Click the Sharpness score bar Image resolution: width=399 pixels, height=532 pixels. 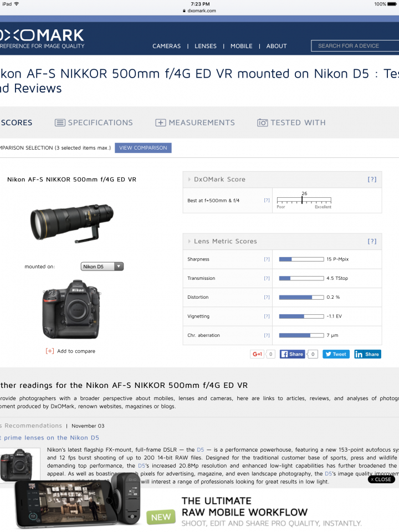(301, 259)
